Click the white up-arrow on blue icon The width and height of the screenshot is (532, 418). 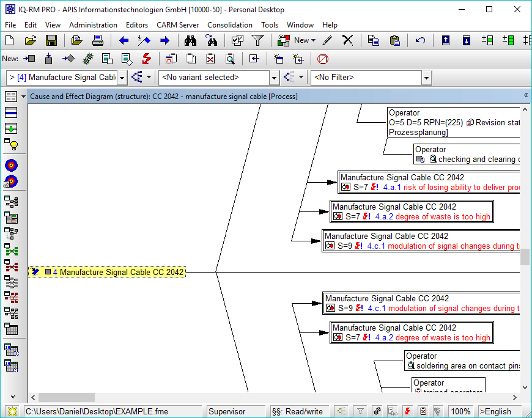[x=446, y=40]
